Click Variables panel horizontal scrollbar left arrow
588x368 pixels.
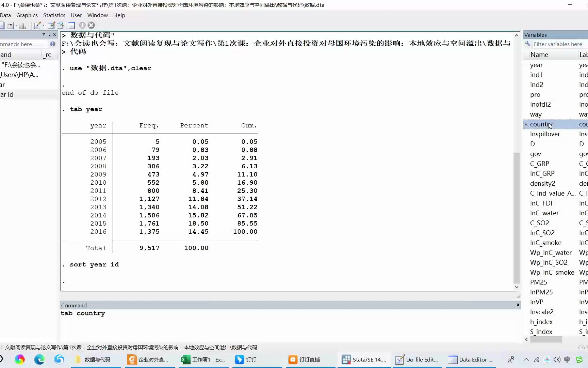click(526, 339)
